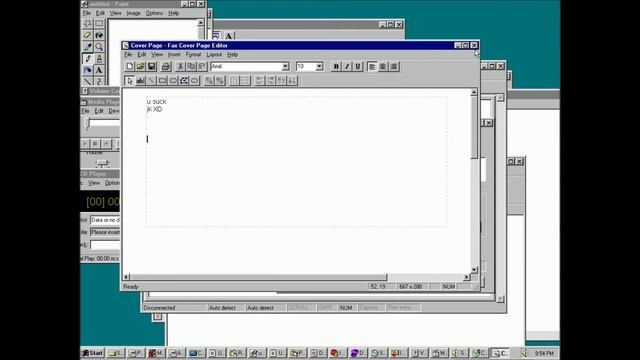This screenshot has height=360, width=640.
Task: Open the Options menu in Paint window
Action: pos(154,13)
